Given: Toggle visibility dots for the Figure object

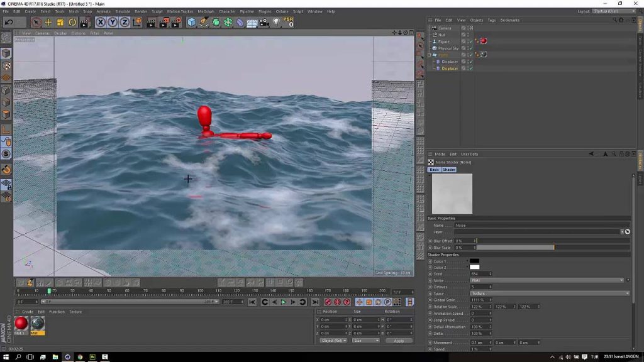Looking at the screenshot, I should point(467,41).
